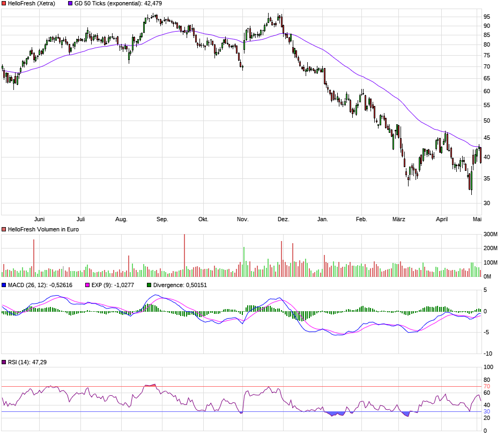The height and width of the screenshot is (436, 504).
Task: Click the 35 price axis label
Action: pos(487,178)
